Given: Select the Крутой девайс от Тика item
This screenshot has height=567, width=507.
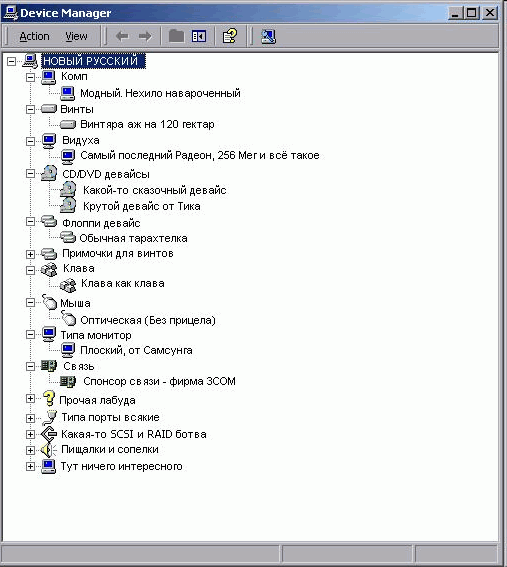Looking at the screenshot, I should tap(141, 206).
